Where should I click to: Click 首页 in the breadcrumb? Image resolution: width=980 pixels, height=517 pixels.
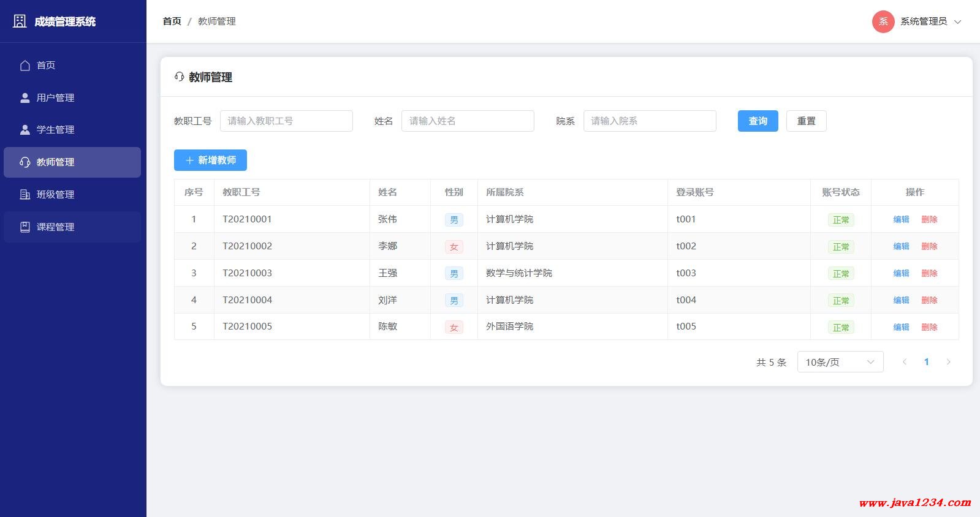(172, 21)
